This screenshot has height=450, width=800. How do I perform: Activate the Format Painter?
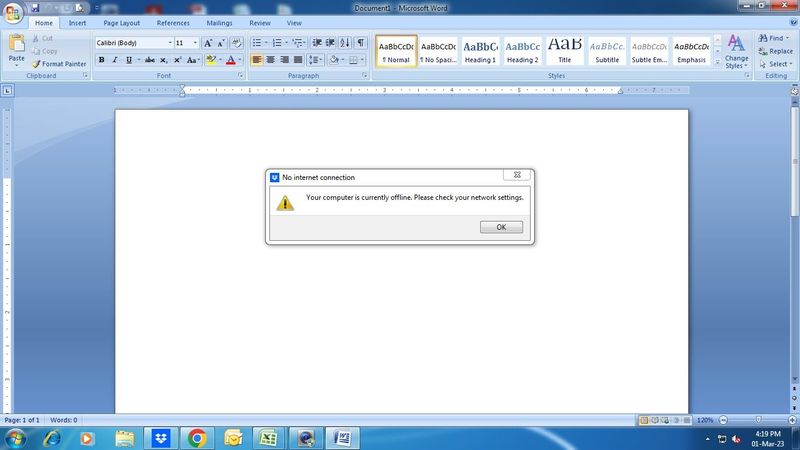[x=59, y=64]
